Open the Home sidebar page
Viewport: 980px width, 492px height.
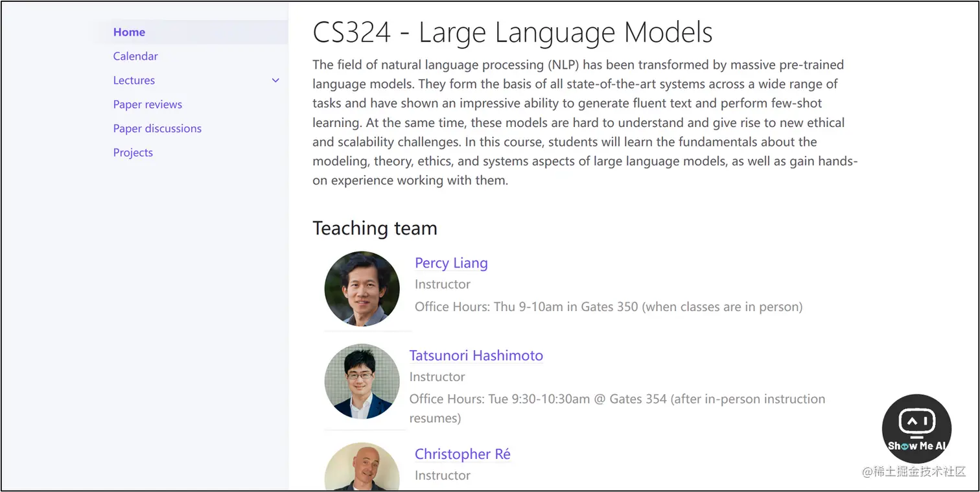tap(129, 32)
